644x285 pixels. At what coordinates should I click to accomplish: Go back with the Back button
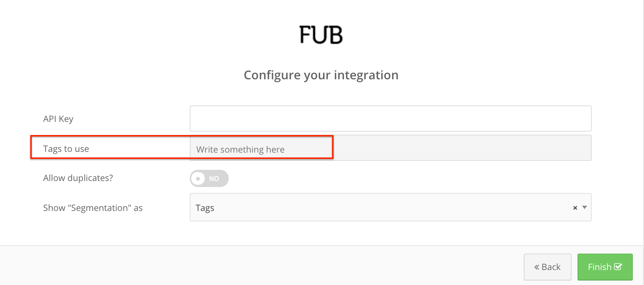[x=547, y=267]
